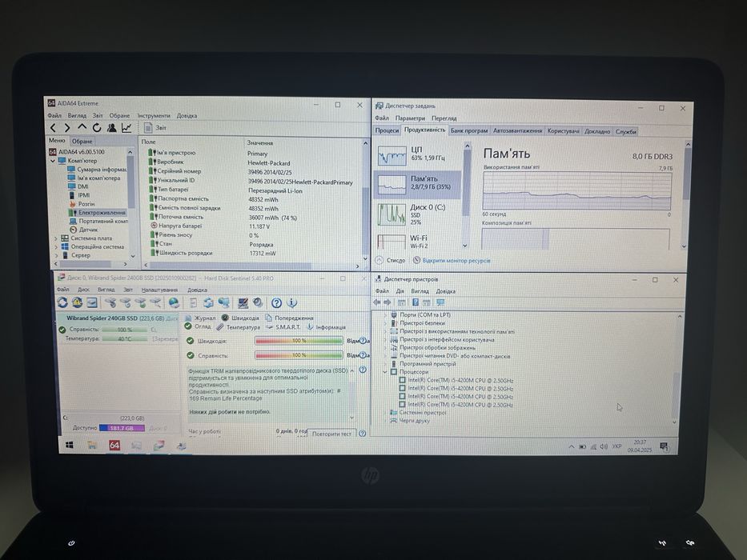This screenshot has width=747, height=560.
Task: Click back arrow in Device Manager toolbar
Action: [x=377, y=302]
